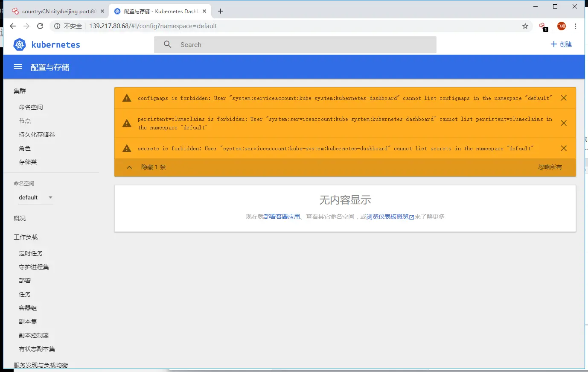Open the hamburger navigation menu
The image size is (588, 372).
(x=18, y=67)
